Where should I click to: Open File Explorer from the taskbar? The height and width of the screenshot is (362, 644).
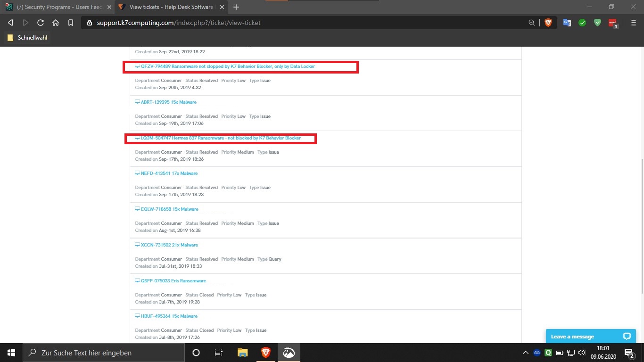tap(242, 353)
